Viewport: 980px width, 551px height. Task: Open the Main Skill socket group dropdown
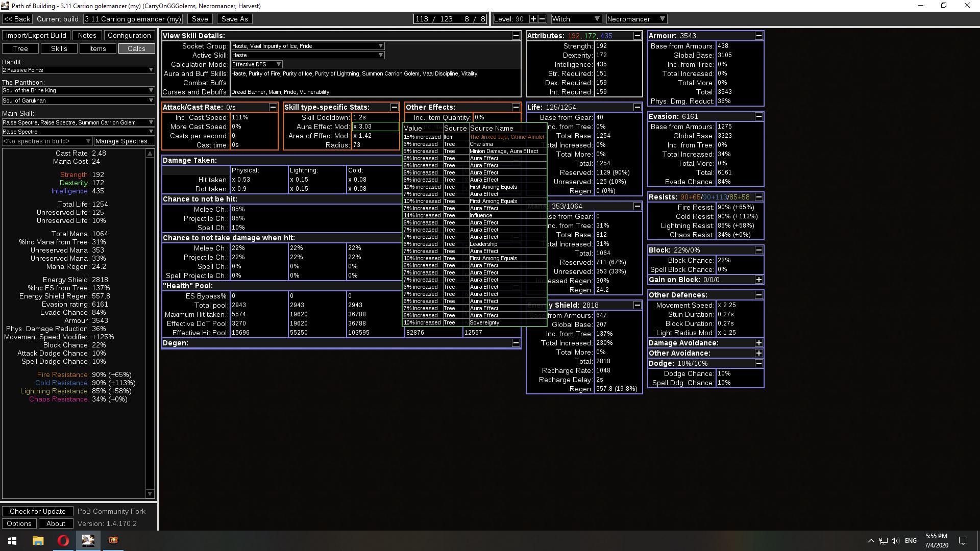pyautogui.click(x=78, y=122)
